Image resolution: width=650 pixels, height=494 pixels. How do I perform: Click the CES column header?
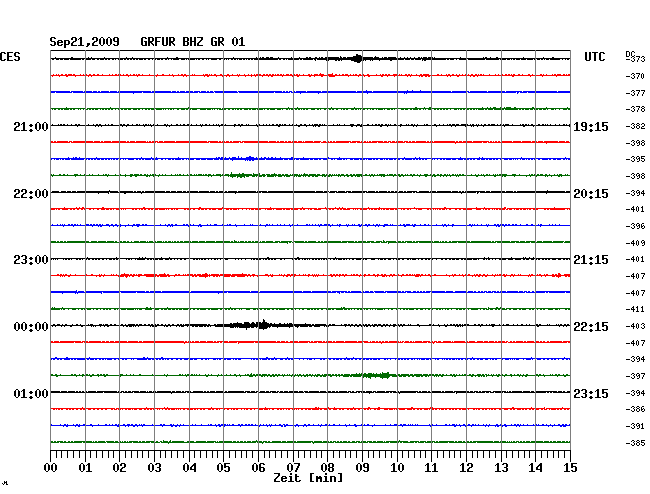pos(10,57)
